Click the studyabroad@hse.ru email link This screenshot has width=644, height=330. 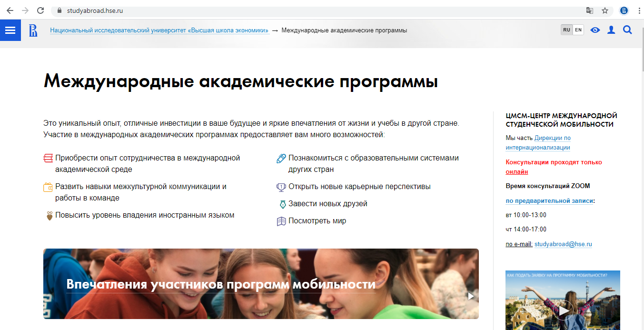(x=563, y=244)
